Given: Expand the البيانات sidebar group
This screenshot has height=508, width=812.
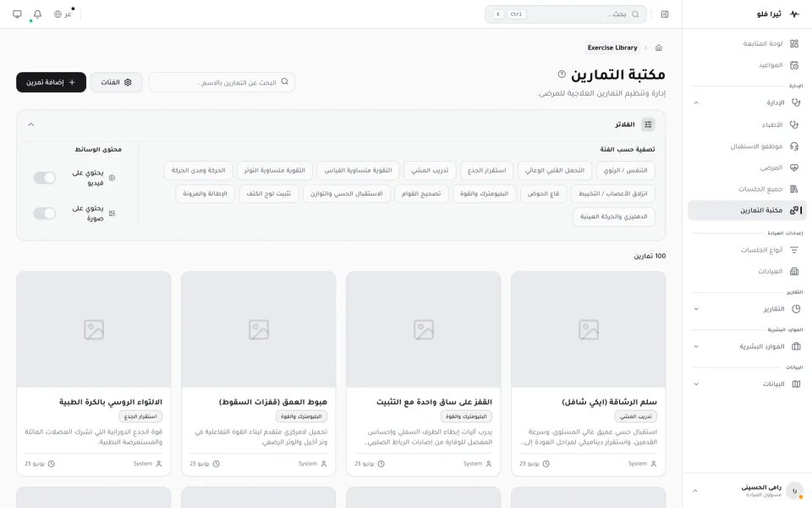Looking at the screenshot, I should pos(696,384).
